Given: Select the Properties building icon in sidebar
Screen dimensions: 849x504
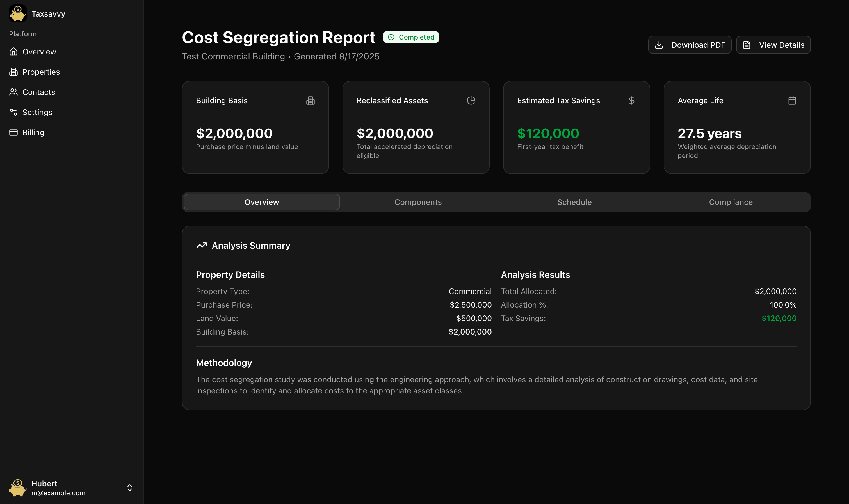Looking at the screenshot, I should coord(13,72).
